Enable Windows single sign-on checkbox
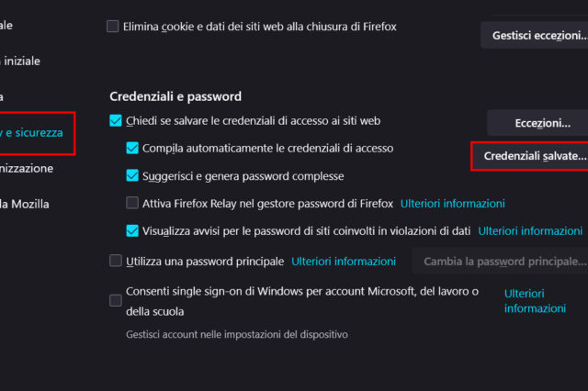 116,300
